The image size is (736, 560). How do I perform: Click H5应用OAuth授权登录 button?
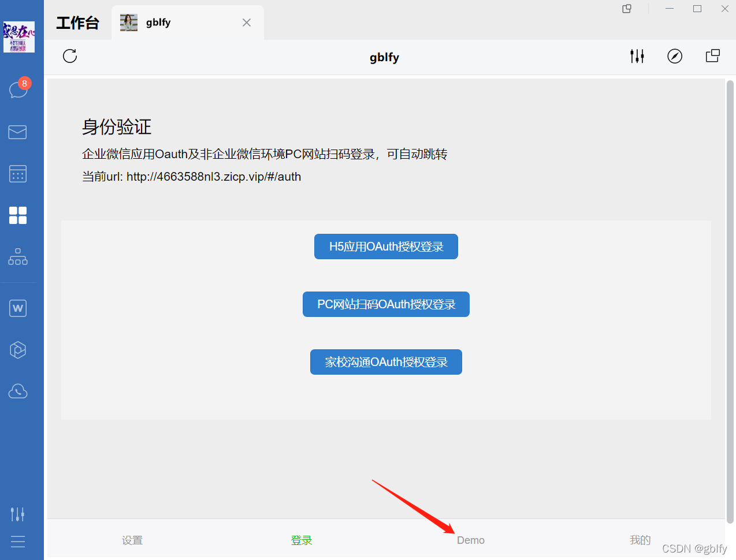[385, 246]
